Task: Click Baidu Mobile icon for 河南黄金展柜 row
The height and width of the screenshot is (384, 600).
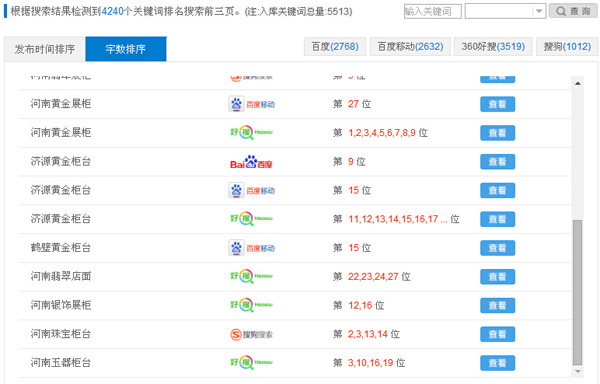Action: (x=252, y=104)
